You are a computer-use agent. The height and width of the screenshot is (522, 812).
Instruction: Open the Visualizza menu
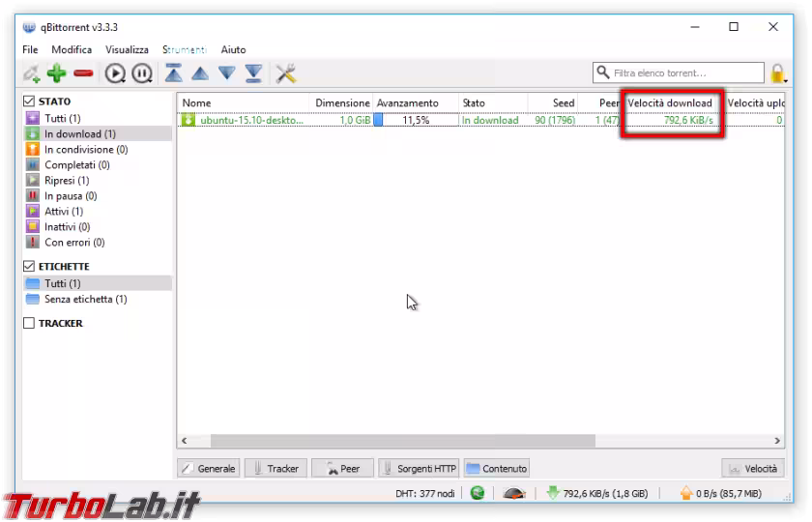click(x=127, y=49)
